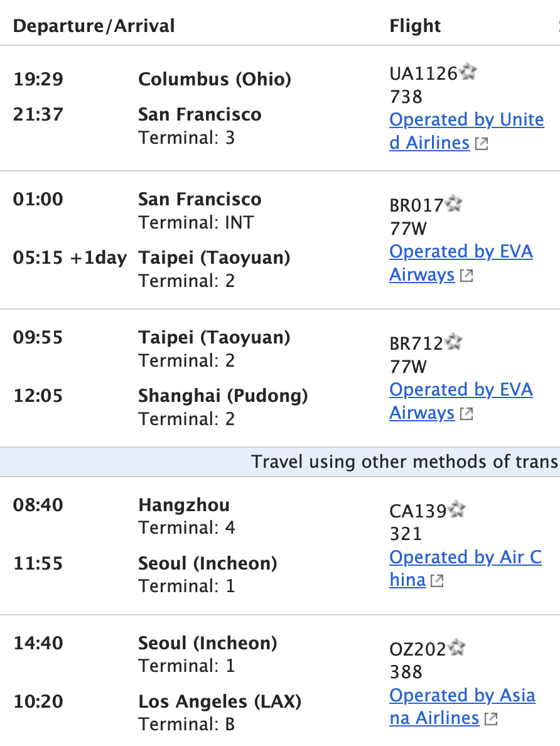Open the Operated by United Airlines link
560x746 pixels.
pos(466,131)
